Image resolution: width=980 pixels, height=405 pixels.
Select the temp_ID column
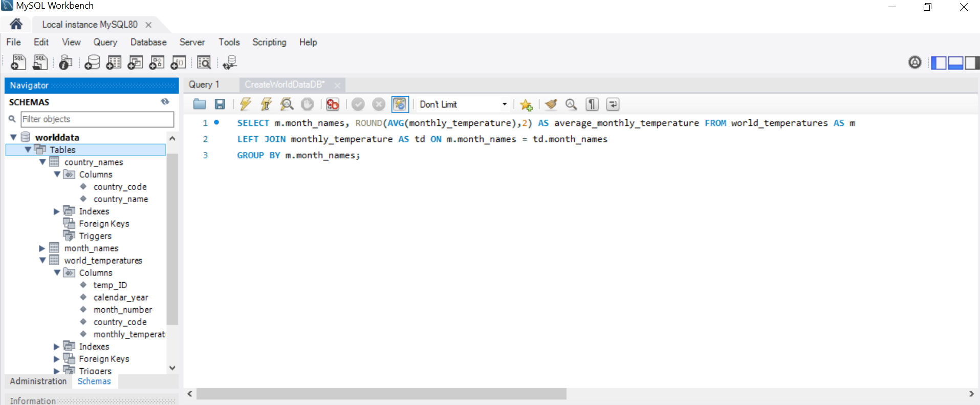point(110,285)
